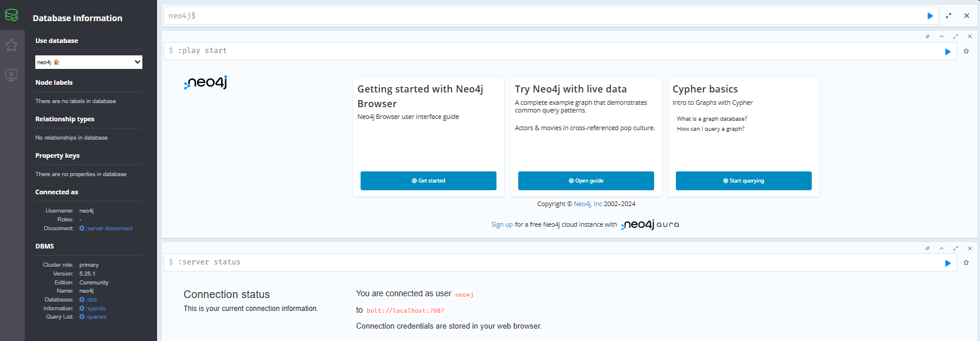Open the :sysinfo information link
The height and width of the screenshot is (341, 980).
click(95, 309)
